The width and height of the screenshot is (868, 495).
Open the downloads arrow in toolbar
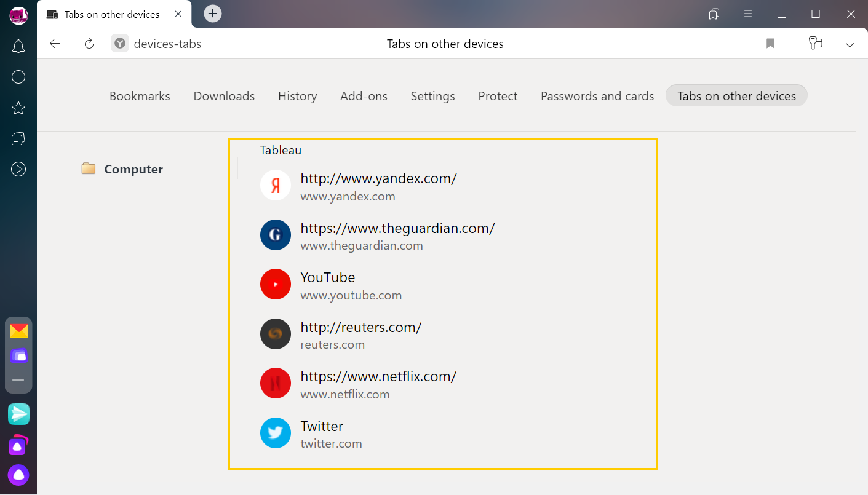[850, 44]
